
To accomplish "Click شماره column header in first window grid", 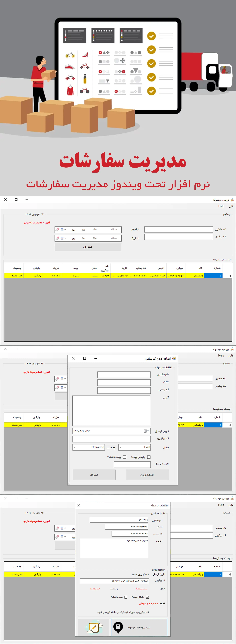I will [x=213, y=268].
